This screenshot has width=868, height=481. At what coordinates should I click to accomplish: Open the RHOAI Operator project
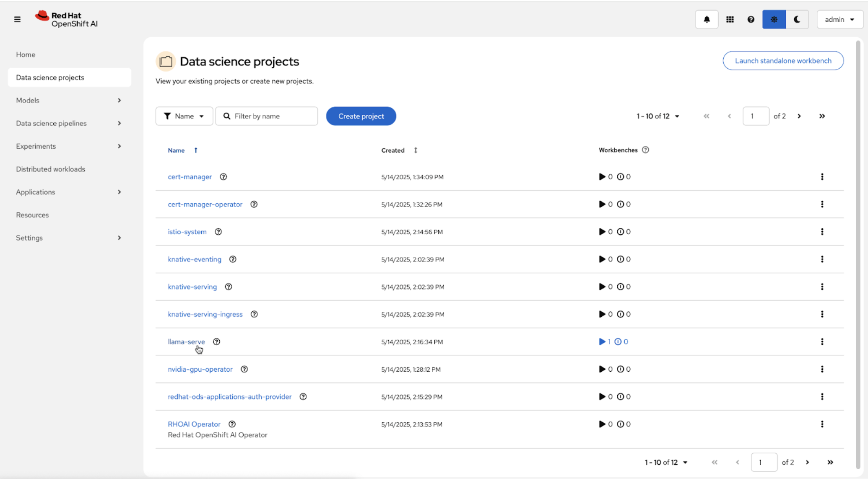pos(194,424)
